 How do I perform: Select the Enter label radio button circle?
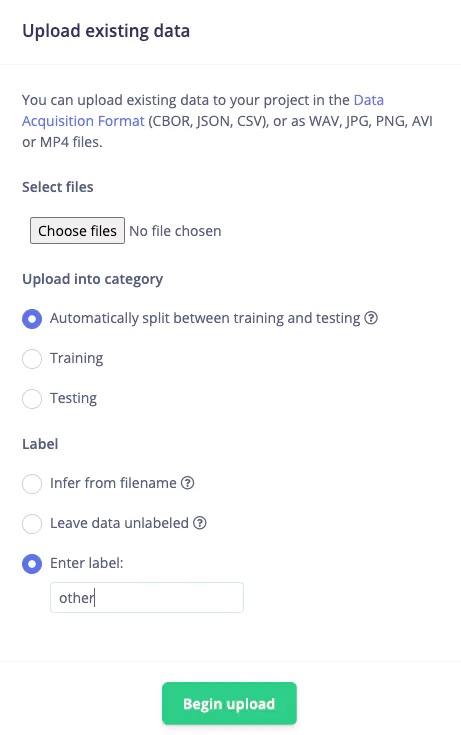[x=32, y=563]
